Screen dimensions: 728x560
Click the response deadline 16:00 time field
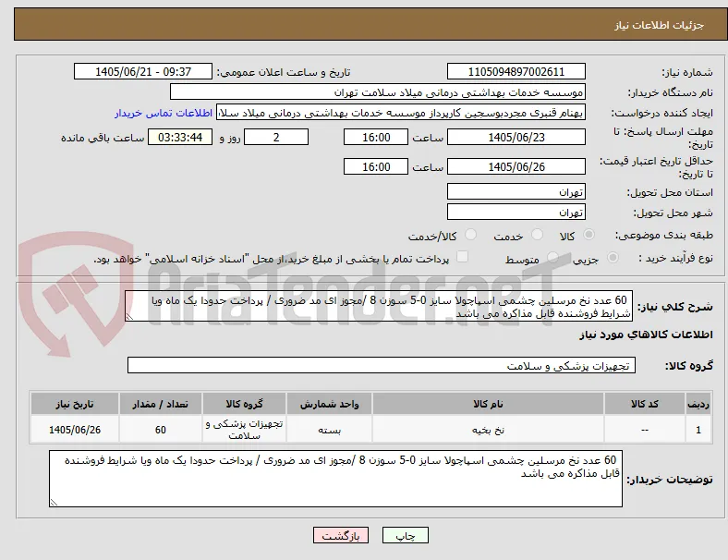click(376, 137)
